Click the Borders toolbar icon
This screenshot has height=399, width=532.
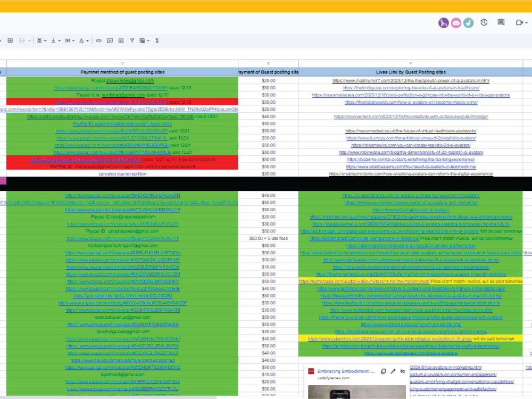(10, 40)
